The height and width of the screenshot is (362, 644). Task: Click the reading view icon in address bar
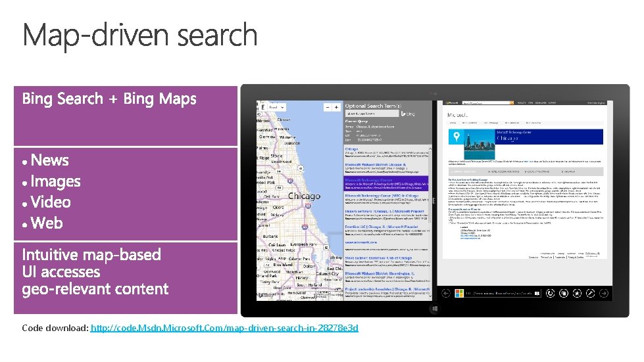point(537,293)
